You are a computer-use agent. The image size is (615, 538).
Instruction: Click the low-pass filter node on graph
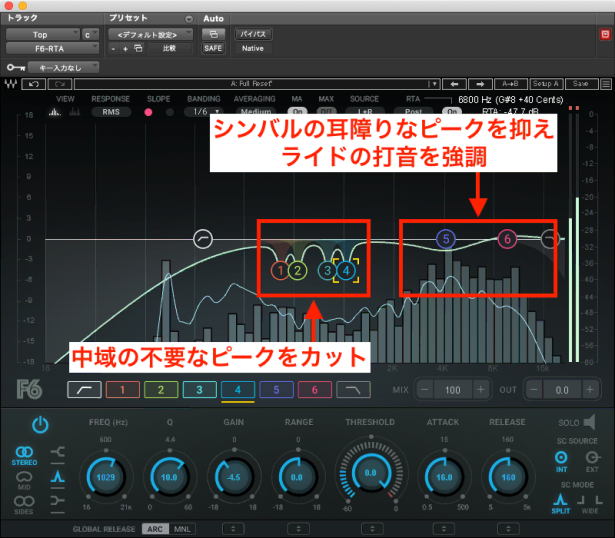[x=549, y=239]
